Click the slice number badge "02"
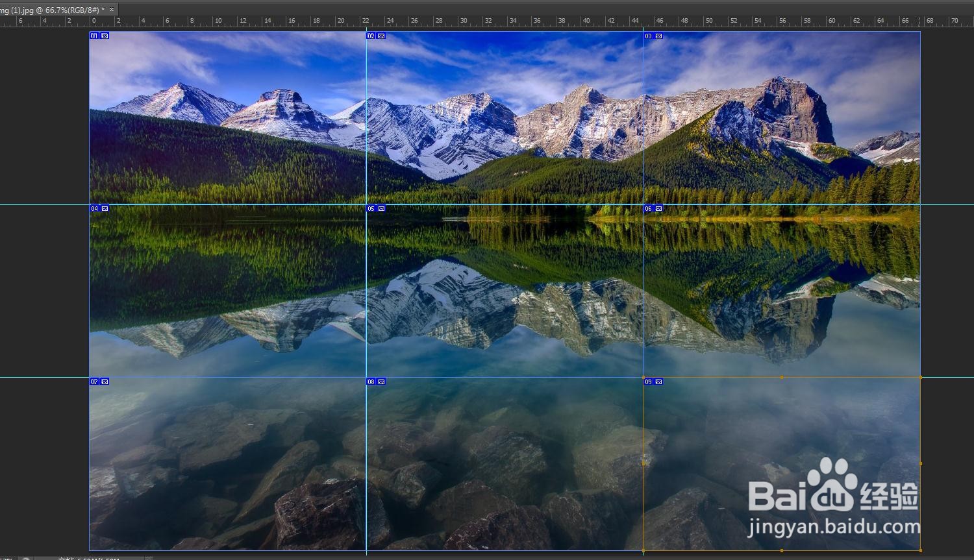This screenshot has height=560, width=974. point(371,36)
